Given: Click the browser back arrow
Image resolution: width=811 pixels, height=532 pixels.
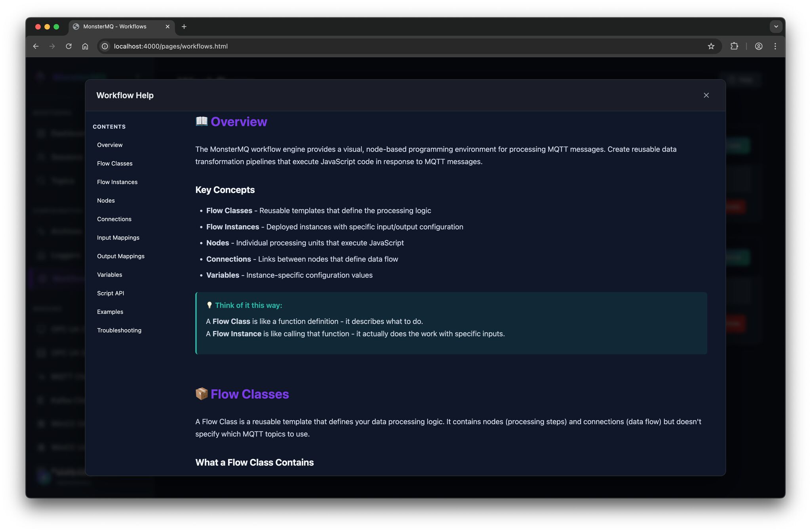Looking at the screenshot, I should [x=36, y=46].
